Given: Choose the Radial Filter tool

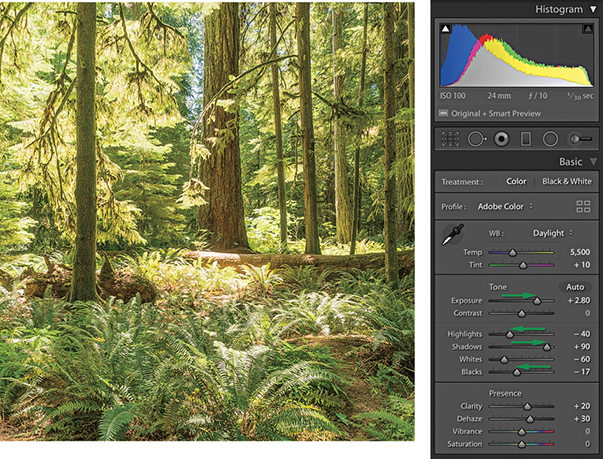Looking at the screenshot, I should (x=550, y=138).
